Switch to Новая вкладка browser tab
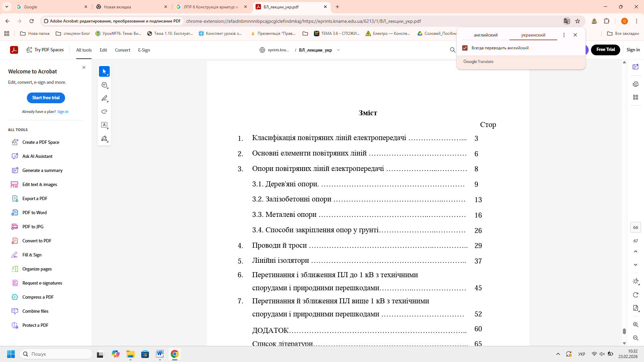 pos(132,7)
